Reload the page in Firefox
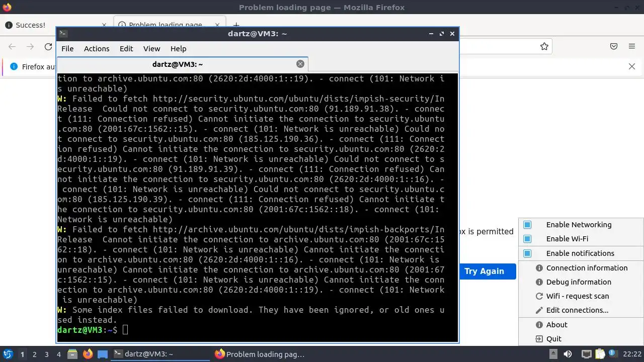Viewport: 644px width, 362px height. (48, 46)
